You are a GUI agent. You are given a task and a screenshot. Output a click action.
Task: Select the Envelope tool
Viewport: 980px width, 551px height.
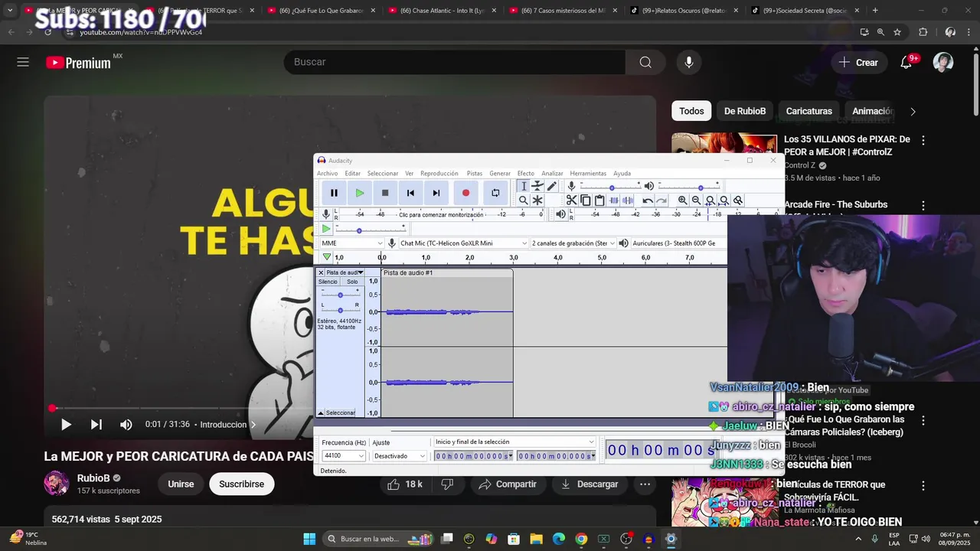coord(537,186)
